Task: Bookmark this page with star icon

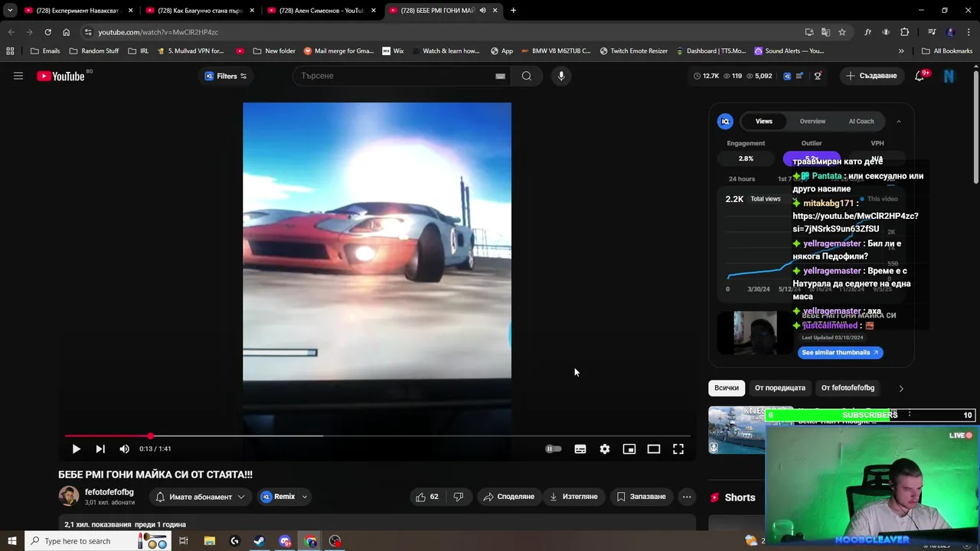Action: [x=842, y=32]
